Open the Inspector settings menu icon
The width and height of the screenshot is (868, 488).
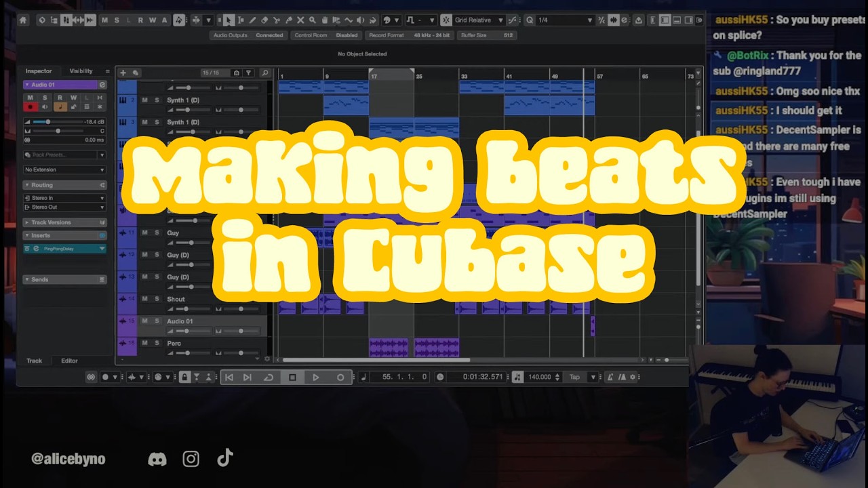click(107, 71)
